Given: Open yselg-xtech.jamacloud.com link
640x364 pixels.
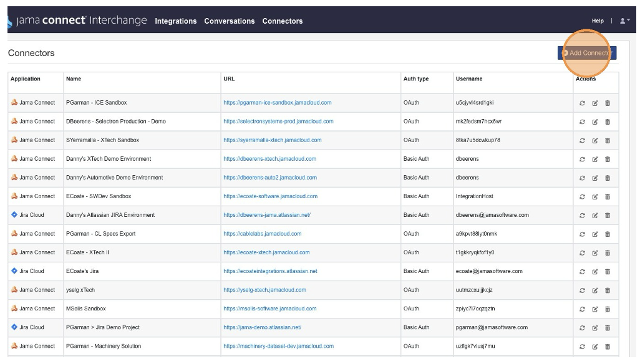Looking at the screenshot, I should [x=264, y=290].
